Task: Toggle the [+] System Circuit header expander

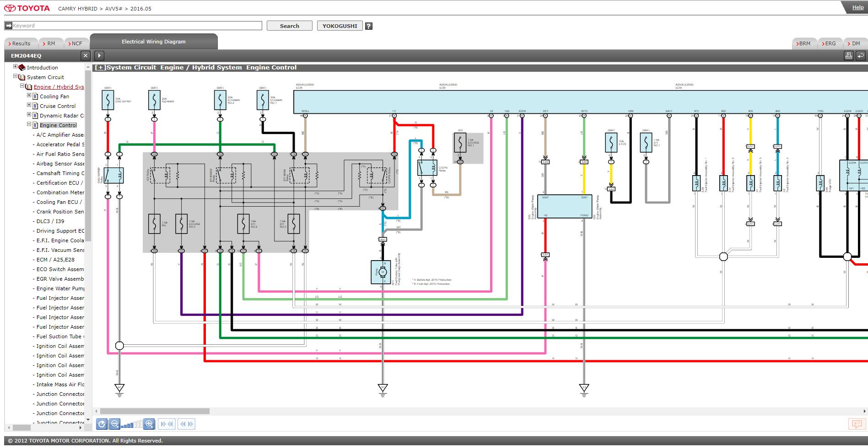Action: pos(100,68)
